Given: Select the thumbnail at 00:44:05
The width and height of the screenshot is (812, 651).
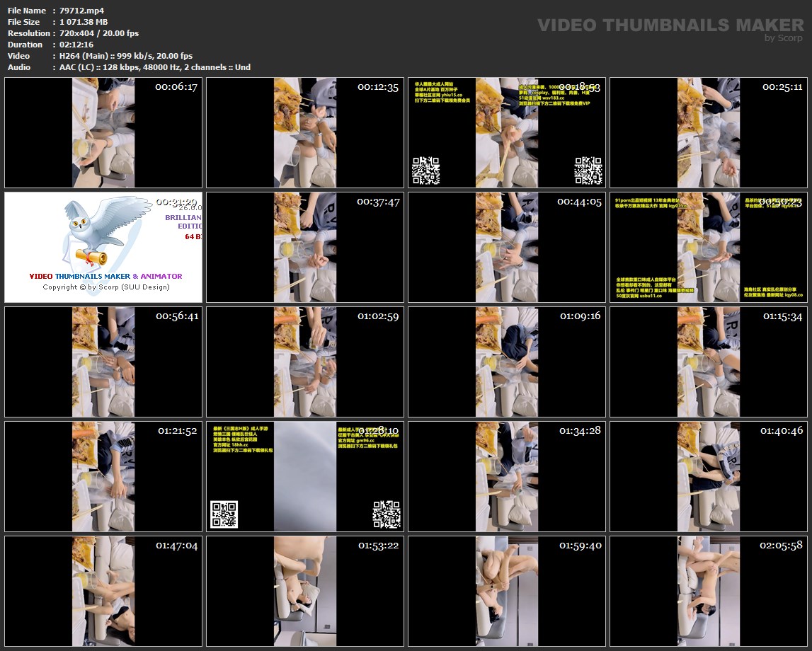Looking at the screenshot, I should pyautogui.click(x=507, y=247).
